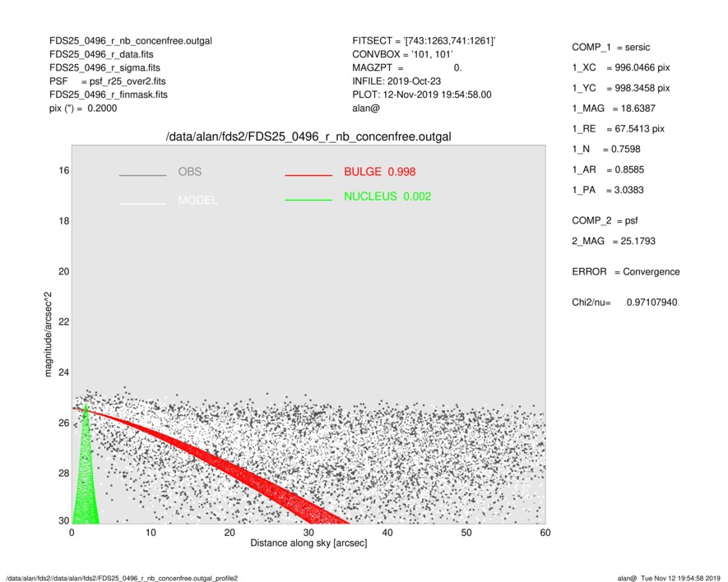Click the PLOT: 12-Nov-2019 19:54:58.00 timestamp
Viewport: 728px width, 582px height.
coord(421,95)
